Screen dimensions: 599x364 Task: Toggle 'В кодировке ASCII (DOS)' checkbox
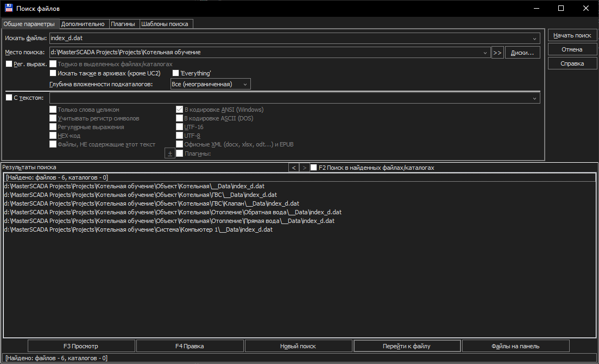[x=179, y=118]
